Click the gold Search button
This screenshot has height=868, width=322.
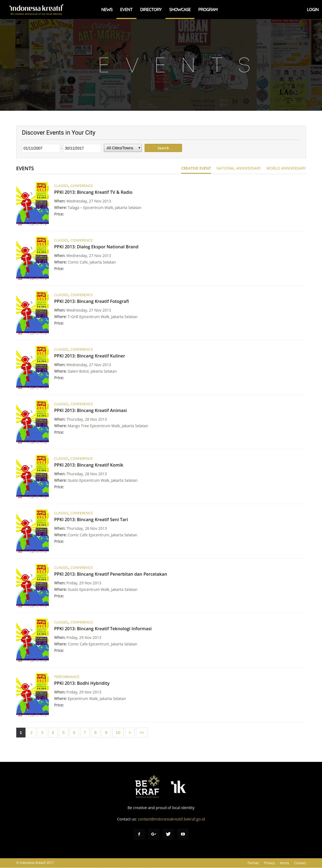point(163,148)
